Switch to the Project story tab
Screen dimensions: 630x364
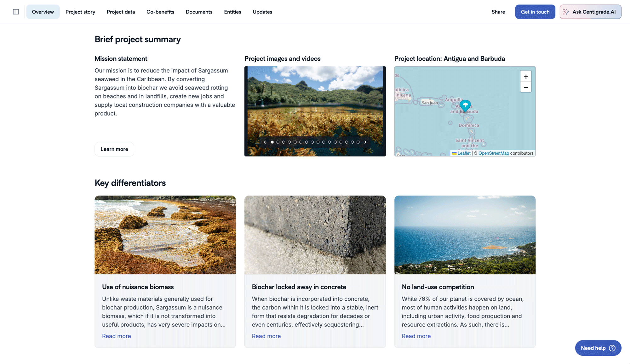click(x=80, y=12)
